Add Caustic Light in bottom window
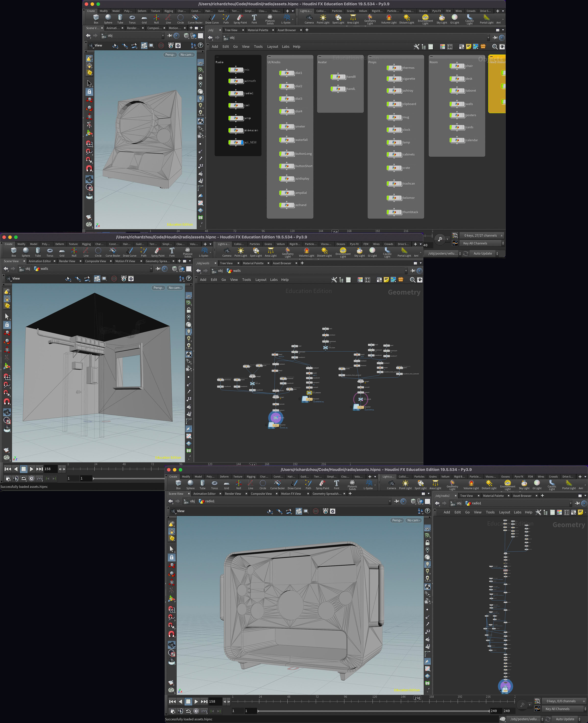Image resolution: width=588 pixels, height=723 pixels. (552, 485)
